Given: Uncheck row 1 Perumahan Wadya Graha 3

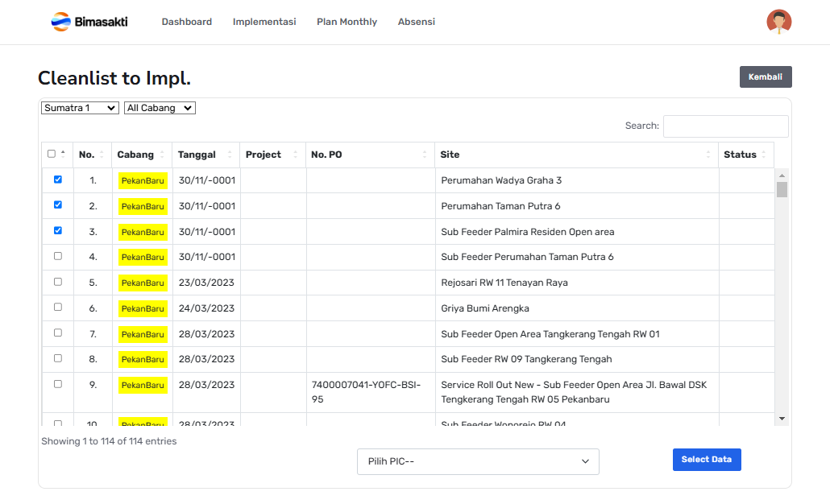Looking at the screenshot, I should coord(57,180).
